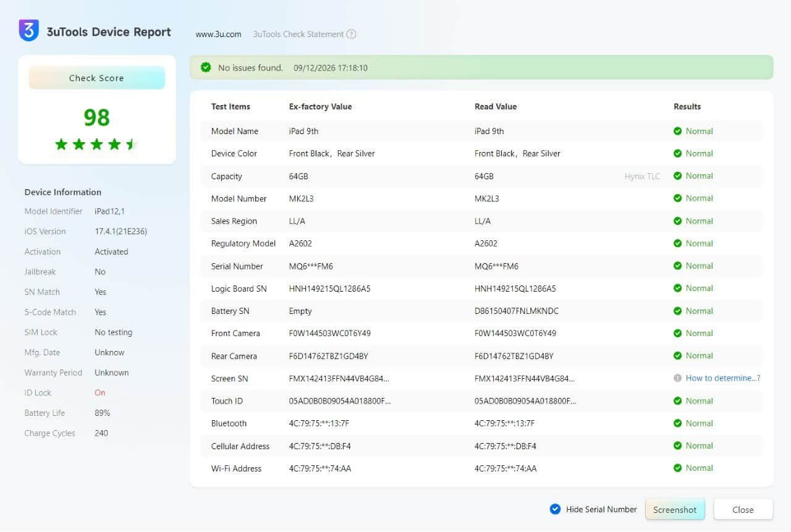
Task: Click the Test Items column header
Action: click(x=231, y=106)
